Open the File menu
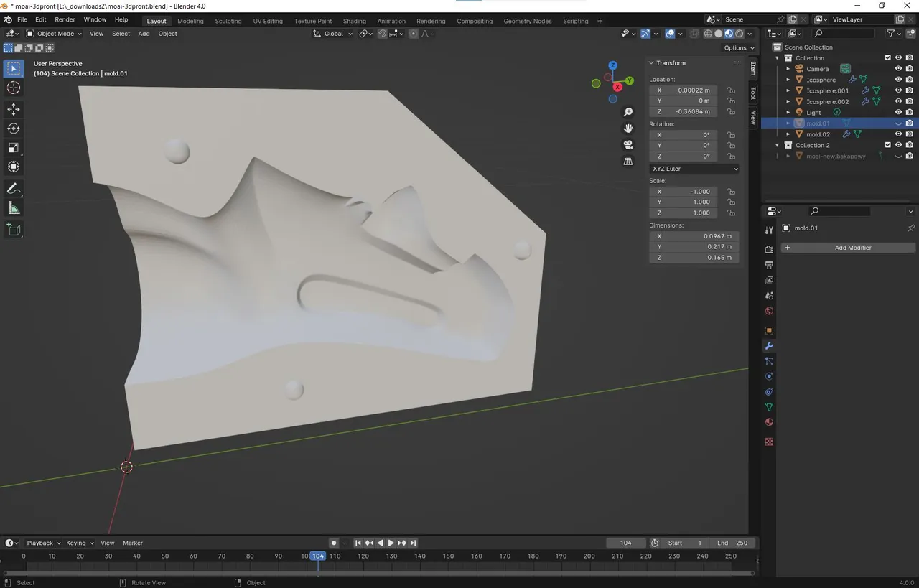The width and height of the screenshot is (919, 588). (22, 19)
